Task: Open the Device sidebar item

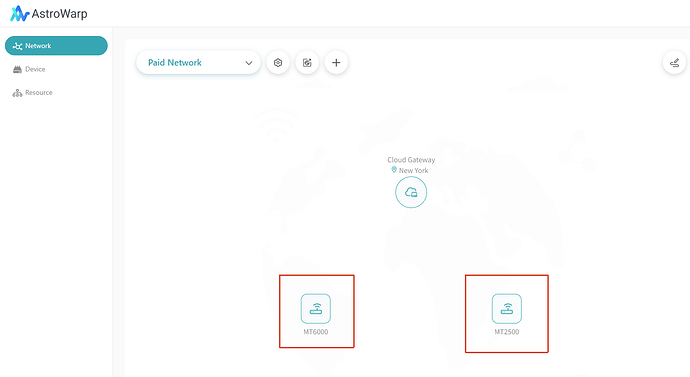Action: pyautogui.click(x=29, y=69)
